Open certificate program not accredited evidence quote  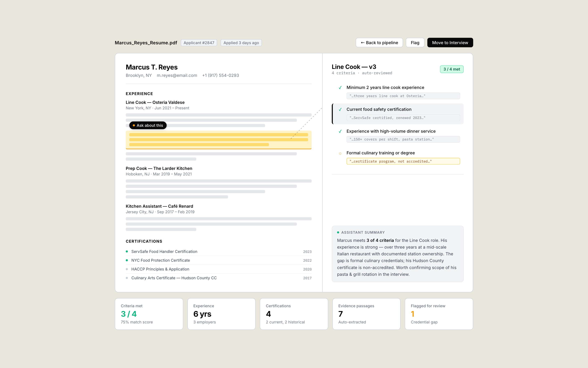[403, 161]
